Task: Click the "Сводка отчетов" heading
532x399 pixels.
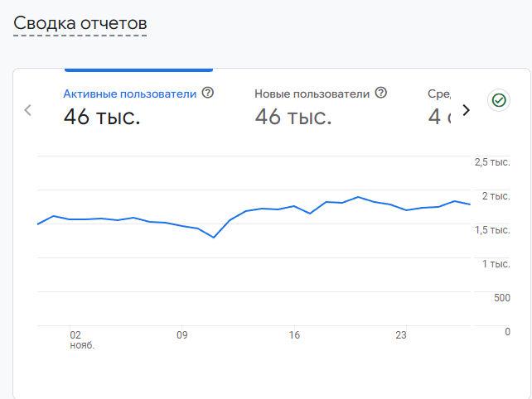Action: coord(80,23)
